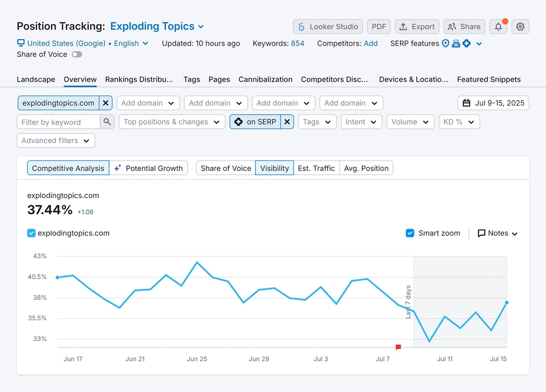Select Competitive Analysis view

pyautogui.click(x=68, y=168)
